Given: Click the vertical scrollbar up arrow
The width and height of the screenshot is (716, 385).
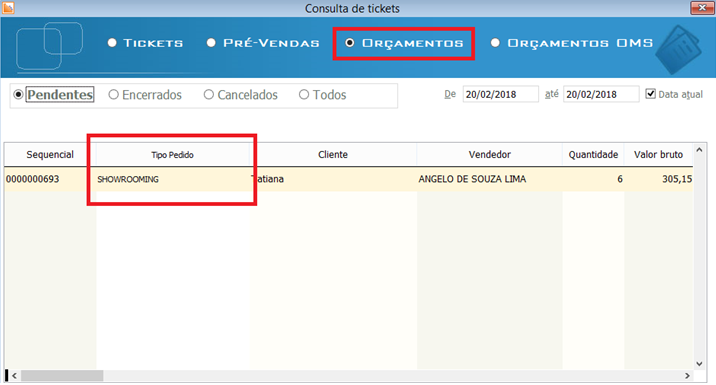Looking at the screenshot, I should [x=699, y=150].
